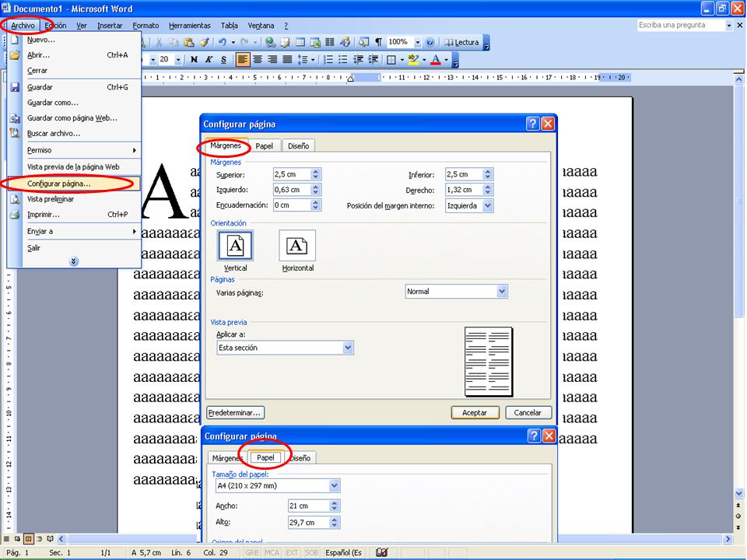Click the Predeterminar... button

[x=236, y=413]
